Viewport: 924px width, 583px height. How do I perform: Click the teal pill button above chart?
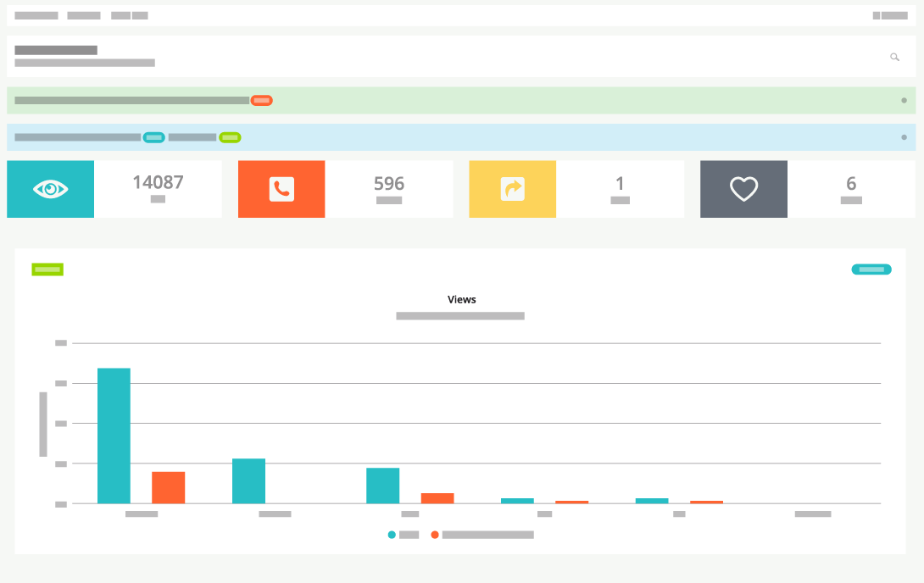pyautogui.click(x=871, y=269)
